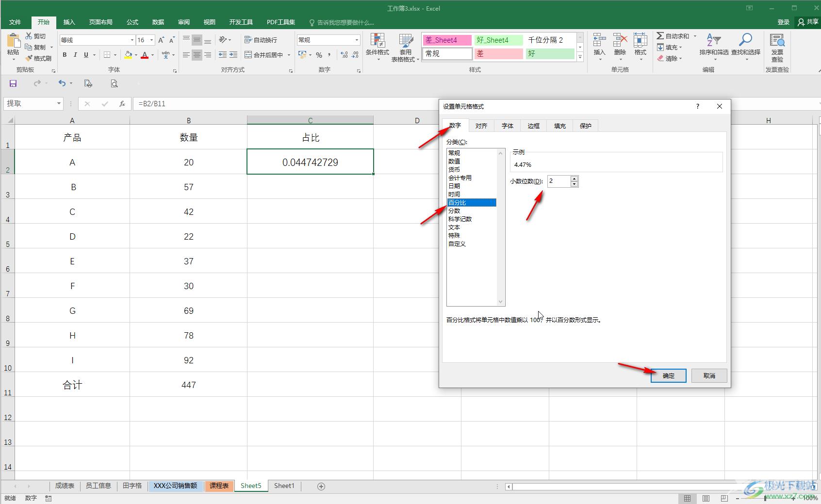
Task: Open Format as Table (套用表格格式)
Action: click(x=405, y=47)
